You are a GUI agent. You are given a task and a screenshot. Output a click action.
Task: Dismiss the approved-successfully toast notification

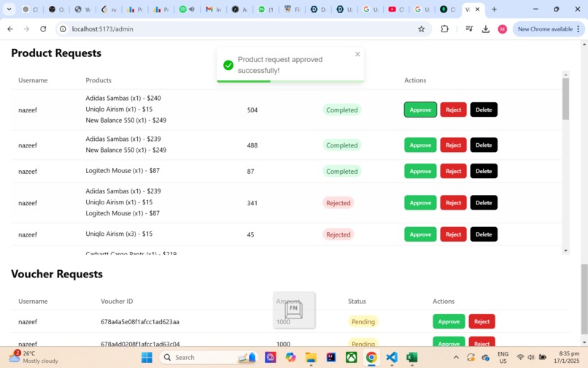point(357,54)
